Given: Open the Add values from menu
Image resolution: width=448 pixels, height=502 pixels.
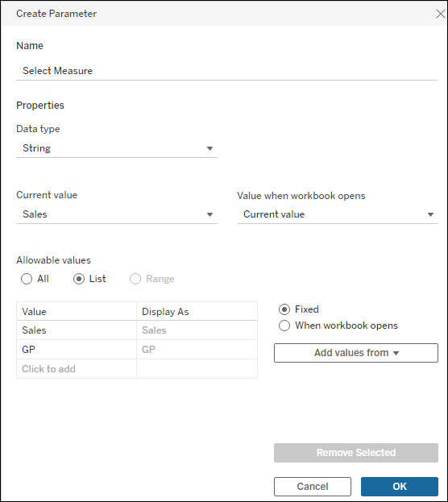Looking at the screenshot, I should [356, 353].
